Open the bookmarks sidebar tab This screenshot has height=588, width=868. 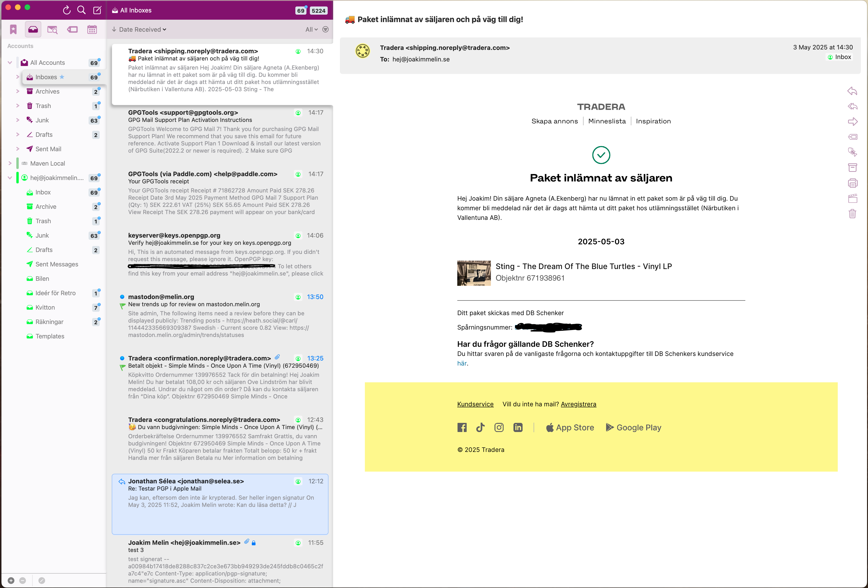13,30
